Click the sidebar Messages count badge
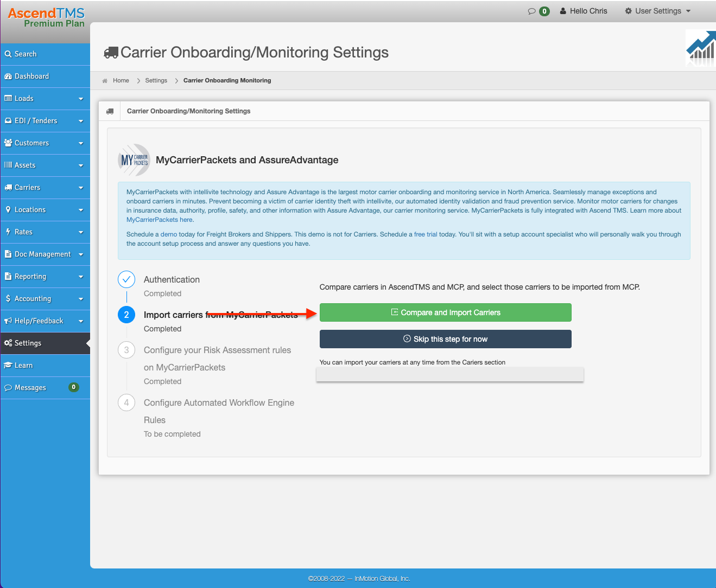 [x=74, y=387]
